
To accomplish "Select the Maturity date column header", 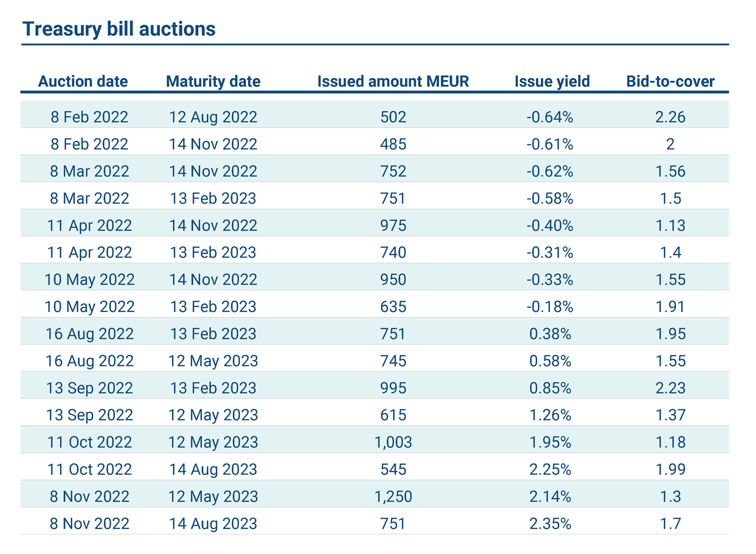I will pos(213,82).
